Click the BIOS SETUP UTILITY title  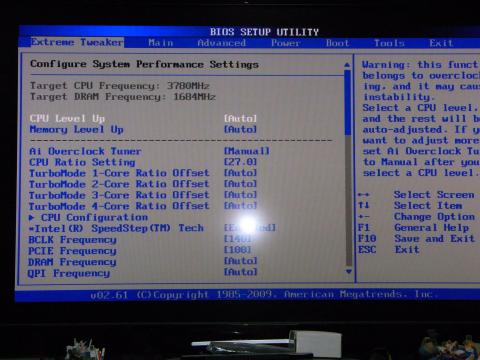click(264, 32)
